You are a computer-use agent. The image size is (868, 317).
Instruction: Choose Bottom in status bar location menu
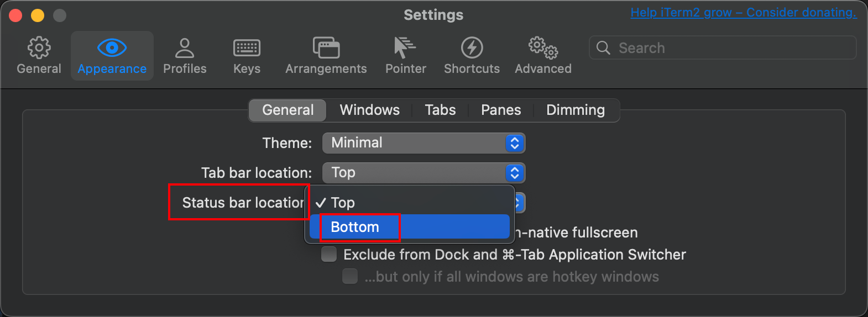click(x=355, y=227)
